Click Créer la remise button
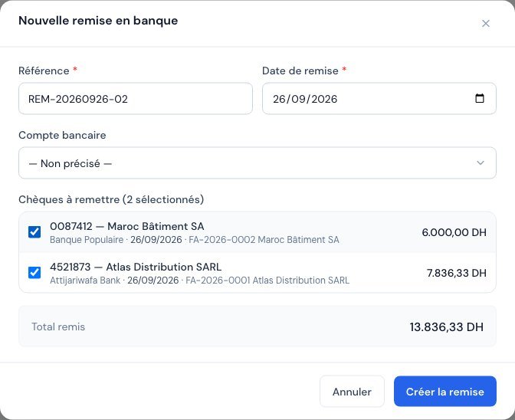This screenshot has width=515, height=420. point(444,392)
